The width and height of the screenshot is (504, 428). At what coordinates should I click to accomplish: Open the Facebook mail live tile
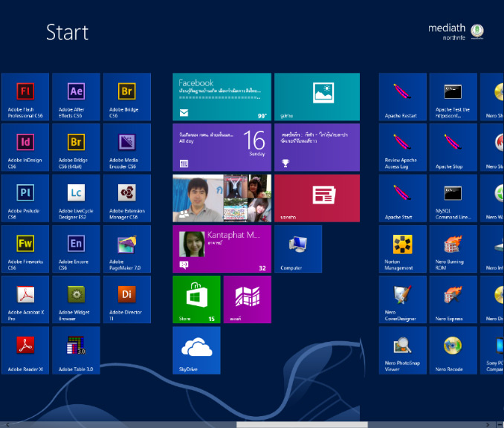222,97
